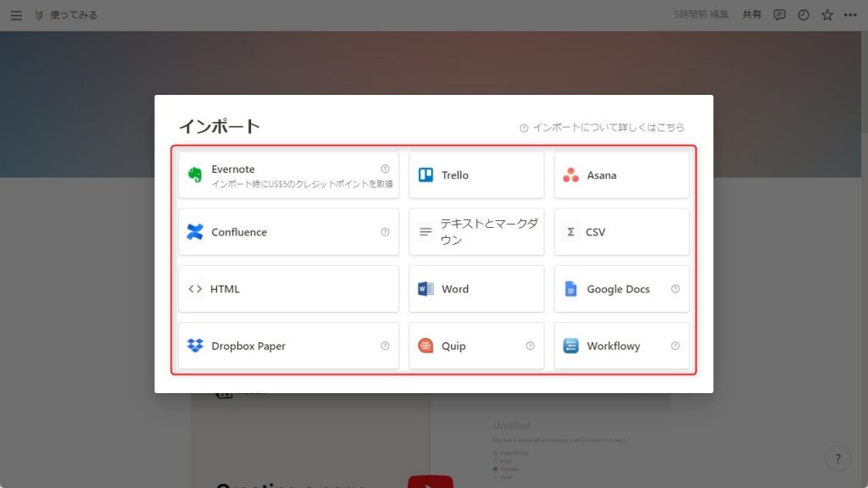Click the text lines icon for markdown
The image size is (868, 488).
coord(426,232)
